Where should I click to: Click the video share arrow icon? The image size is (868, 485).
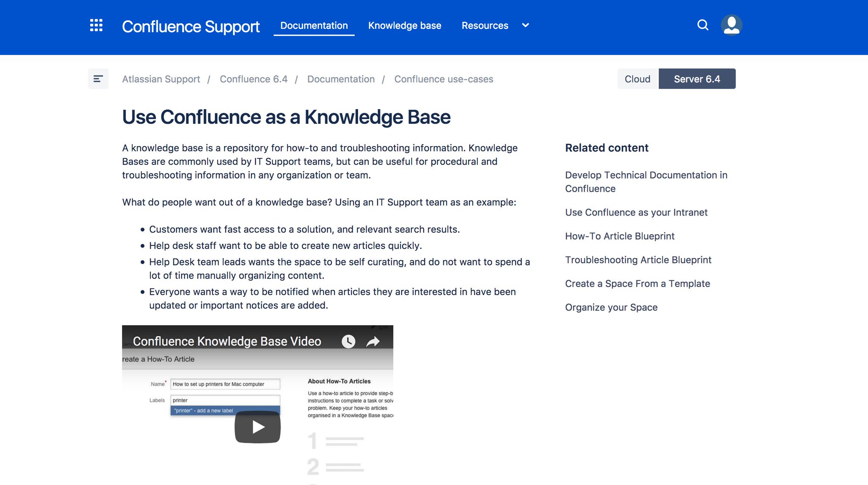tap(373, 341)
